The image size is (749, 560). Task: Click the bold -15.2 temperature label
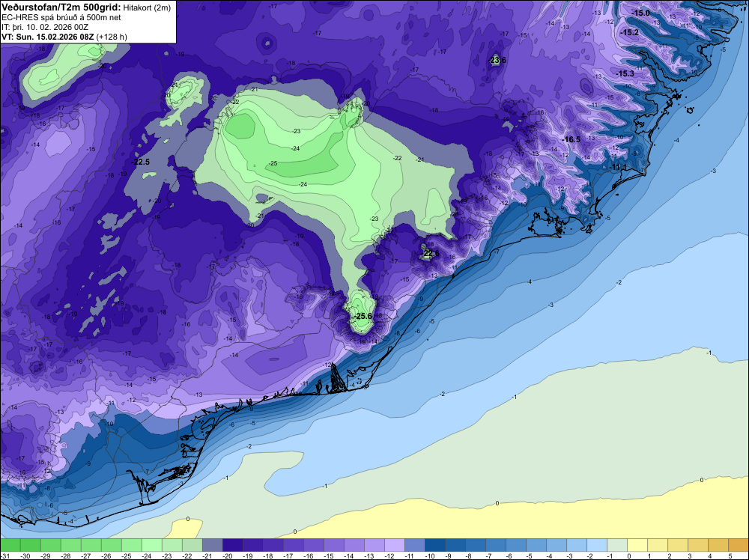630,32
